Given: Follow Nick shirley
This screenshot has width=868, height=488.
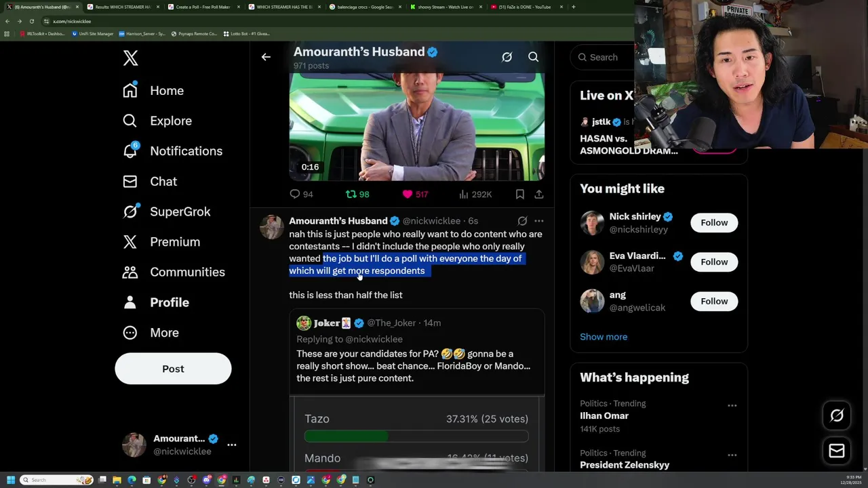Looking at the screenshot, I should tap(714, 222).
